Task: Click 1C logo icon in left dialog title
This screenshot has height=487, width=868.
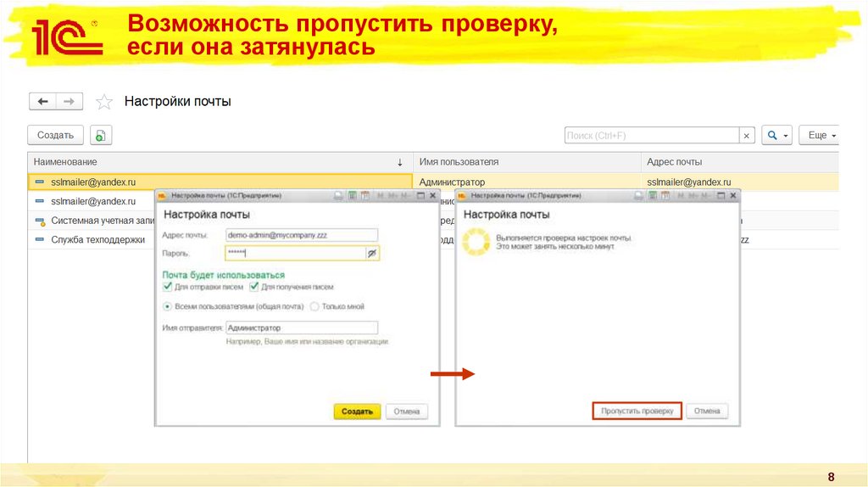Action: (162, 196)
